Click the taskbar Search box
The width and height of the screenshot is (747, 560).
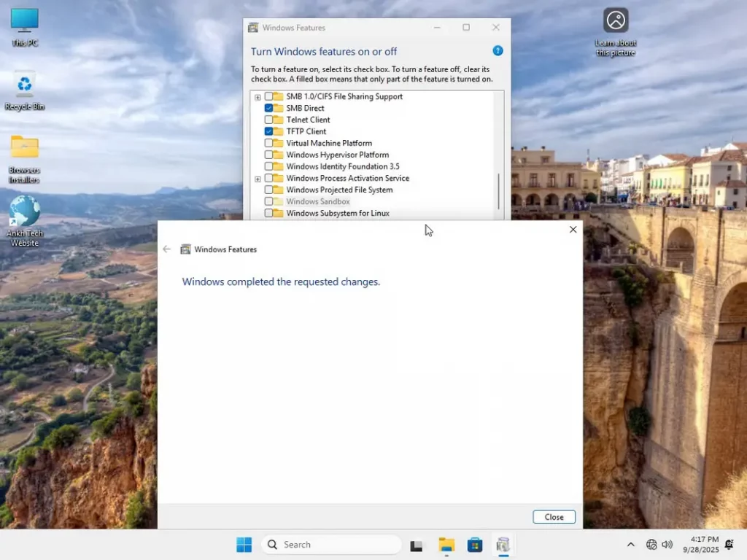pos(331,545)
